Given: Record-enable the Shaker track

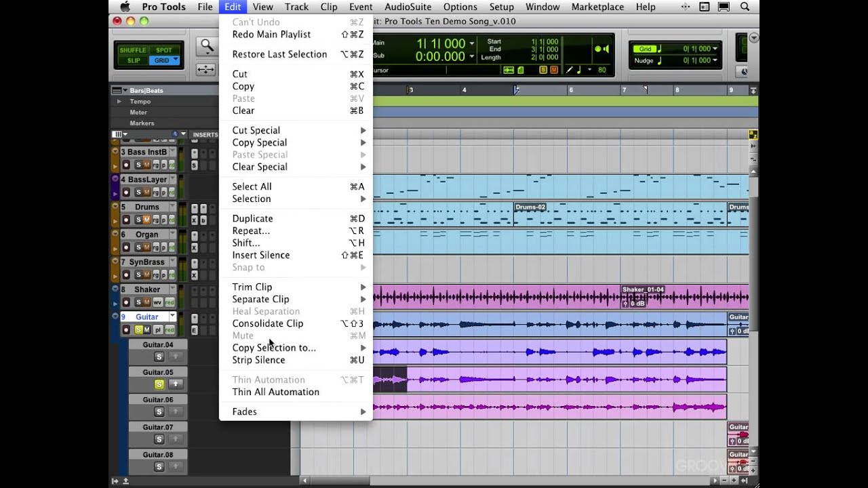Looking at the screenshot, I should point(126,302).
